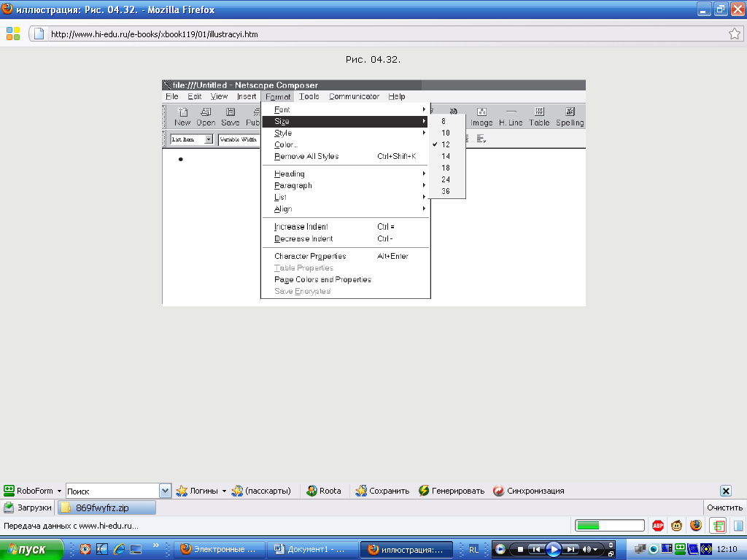Click the page loading progress bar
The image size is (747, 560).
click(610, 526)
